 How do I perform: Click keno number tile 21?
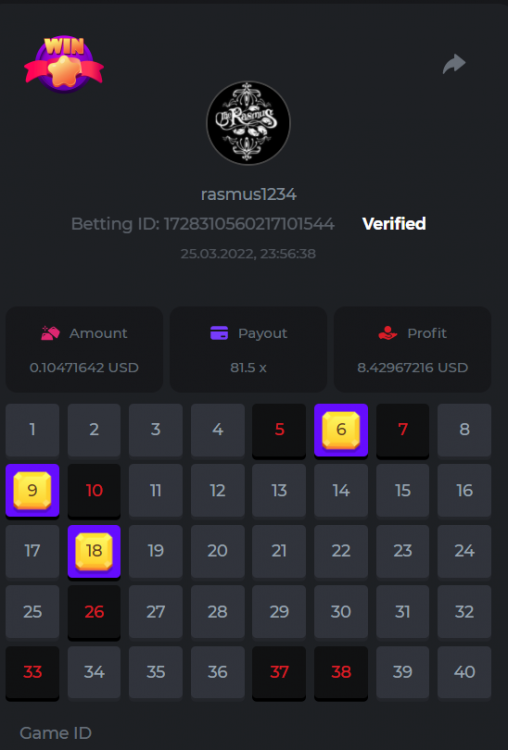coord(279,551)
